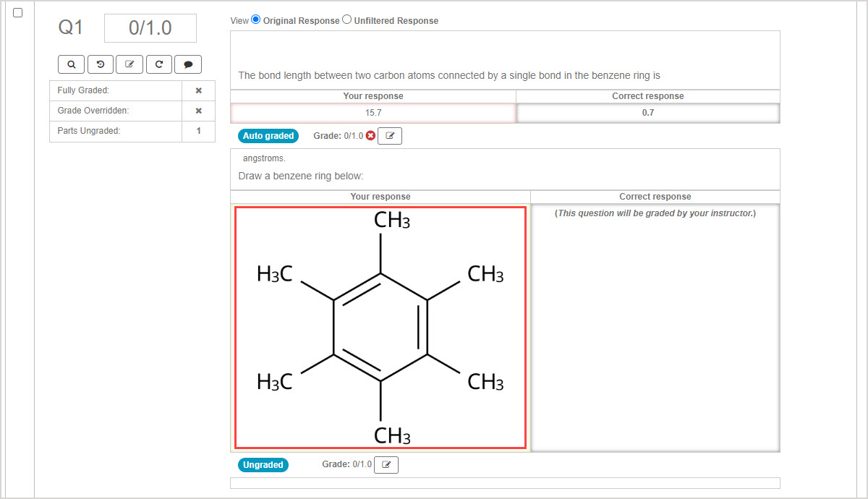Image resolution: width=868 pixels, height=499 pixels.
Task: Open the edit-grade icon beside Auto graded
Action: 389,135
